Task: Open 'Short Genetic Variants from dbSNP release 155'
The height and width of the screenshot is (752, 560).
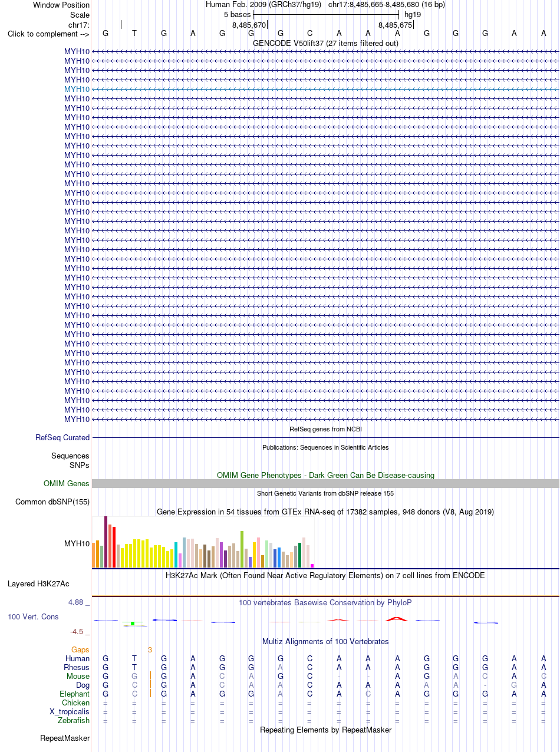Action: click(x=325, y=493)
